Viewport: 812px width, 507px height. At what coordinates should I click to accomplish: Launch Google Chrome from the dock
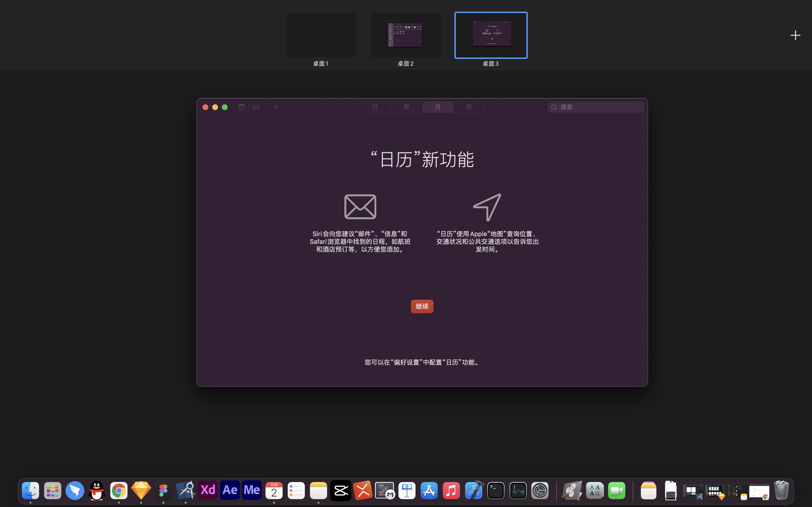[x=119, y=491]
